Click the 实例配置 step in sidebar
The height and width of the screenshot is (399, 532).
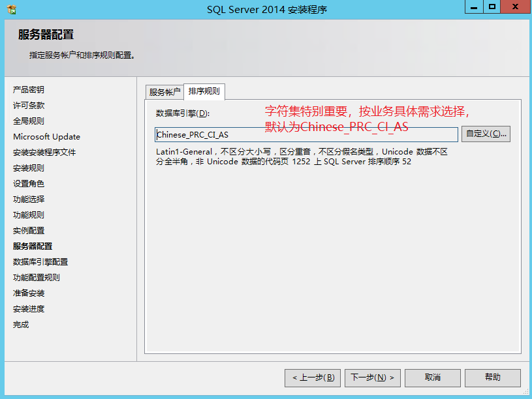tap(29, 231)
